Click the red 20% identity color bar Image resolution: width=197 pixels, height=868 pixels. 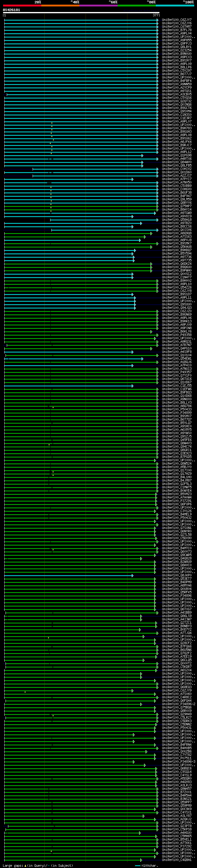point(22,6)
